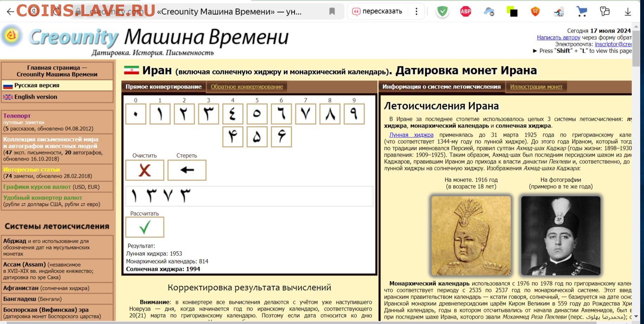Click the shopping cart extension icon
The height and width of the screenshot is (324, 644).
point(582,12)
